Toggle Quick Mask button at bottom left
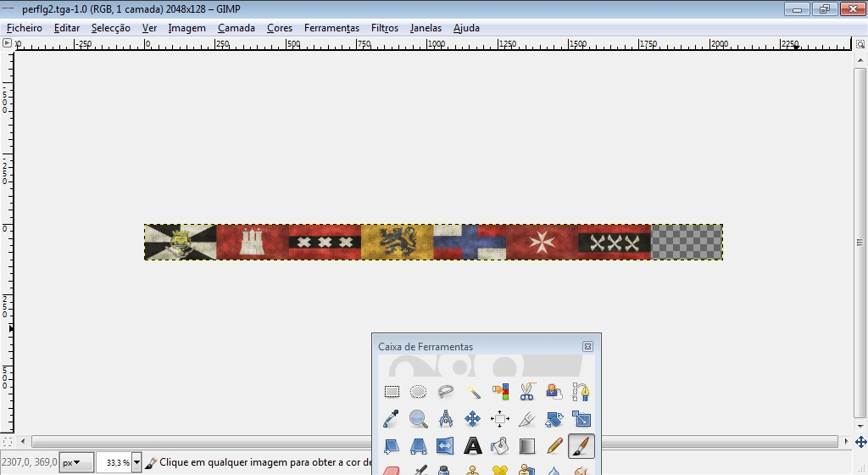This screenshot has width=868, height=475. pos(7,441)
